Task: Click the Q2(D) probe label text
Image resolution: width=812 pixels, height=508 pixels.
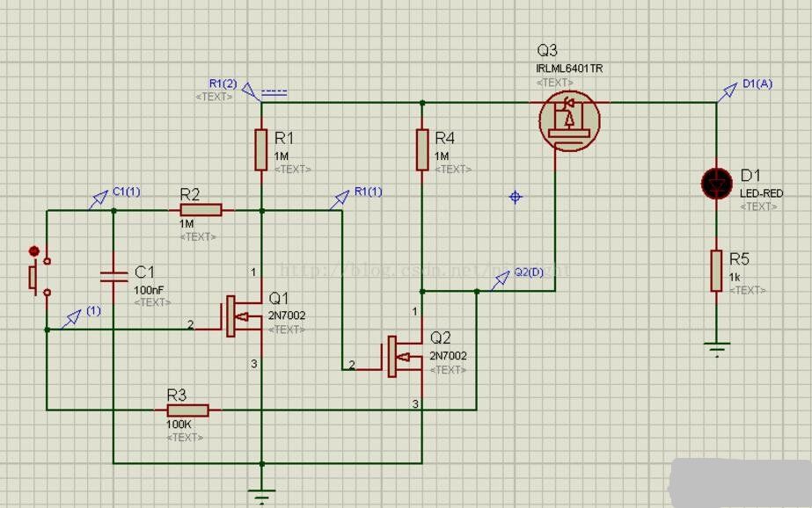Action: click(x=528, y=272)
